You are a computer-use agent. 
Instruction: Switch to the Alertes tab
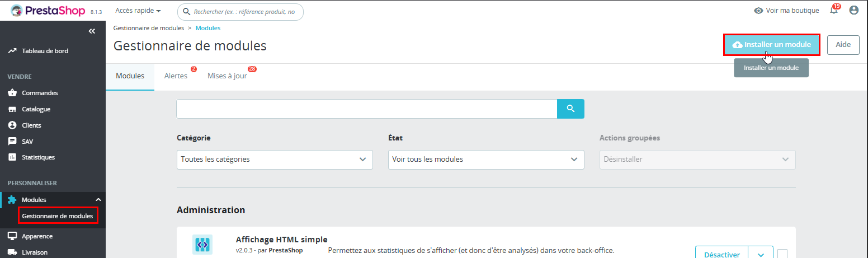176,76
